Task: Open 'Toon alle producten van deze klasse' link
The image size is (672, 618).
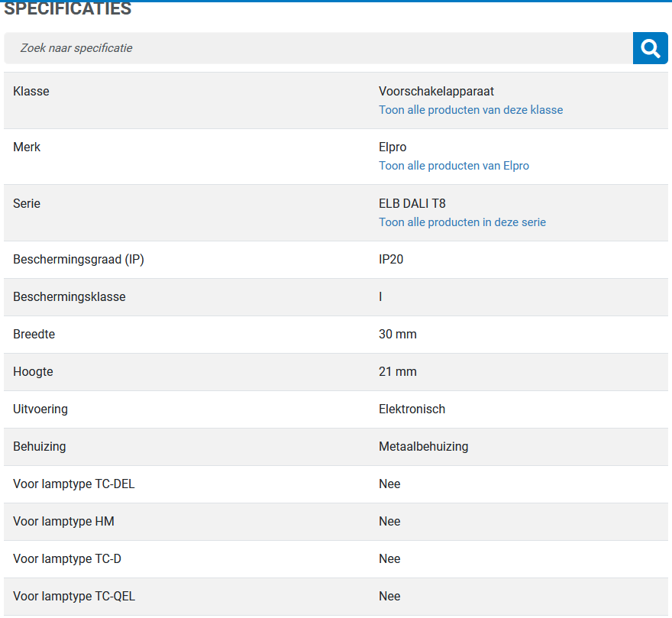Action: point(470,110)
